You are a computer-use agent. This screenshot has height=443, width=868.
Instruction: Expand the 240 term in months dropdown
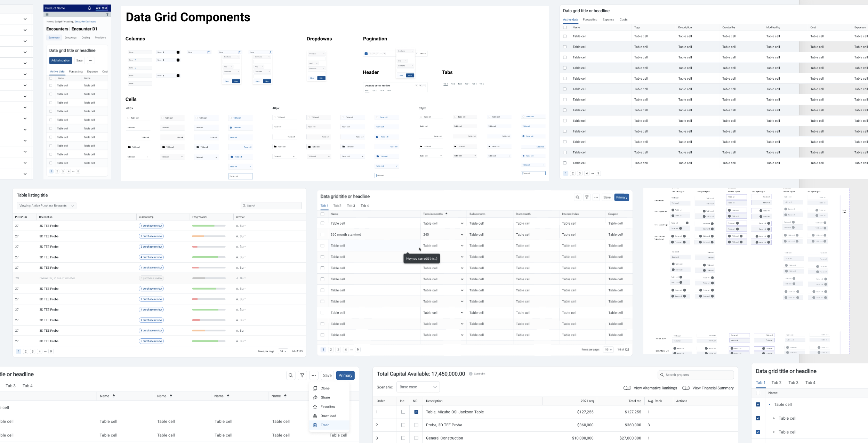tap(462, 235)
